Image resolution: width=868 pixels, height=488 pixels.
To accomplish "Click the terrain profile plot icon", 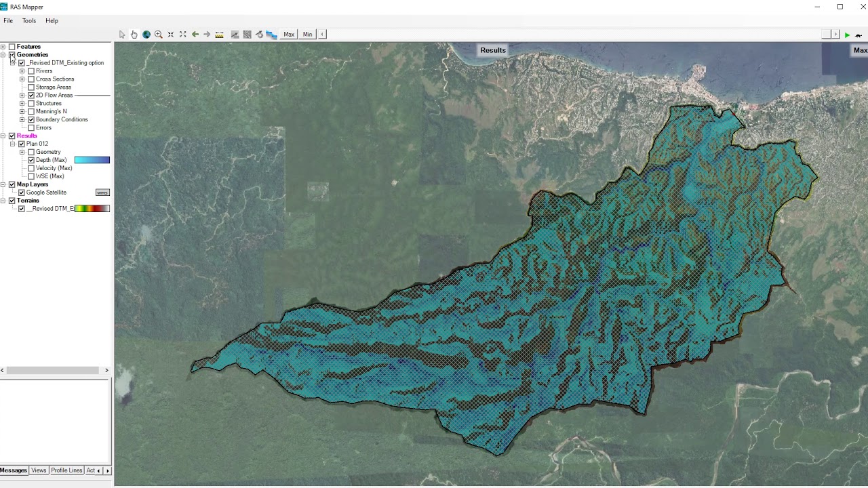I will (x=235, y=35).
